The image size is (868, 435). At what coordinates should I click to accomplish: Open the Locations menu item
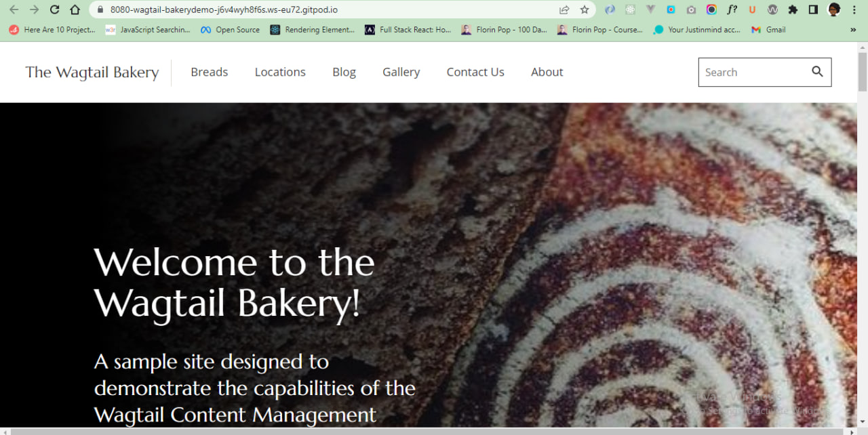(x=280, y=72)
